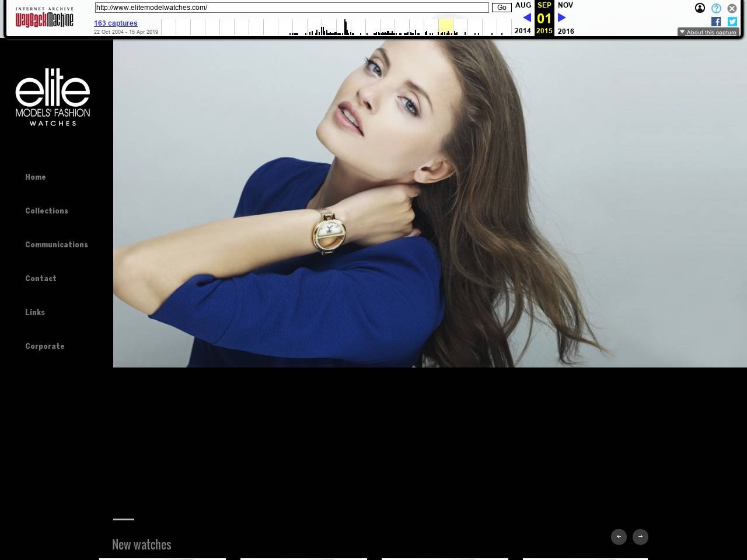Go to previous capture blue arrow
Viewport: 747px width, 560px height.
(526, 17)
